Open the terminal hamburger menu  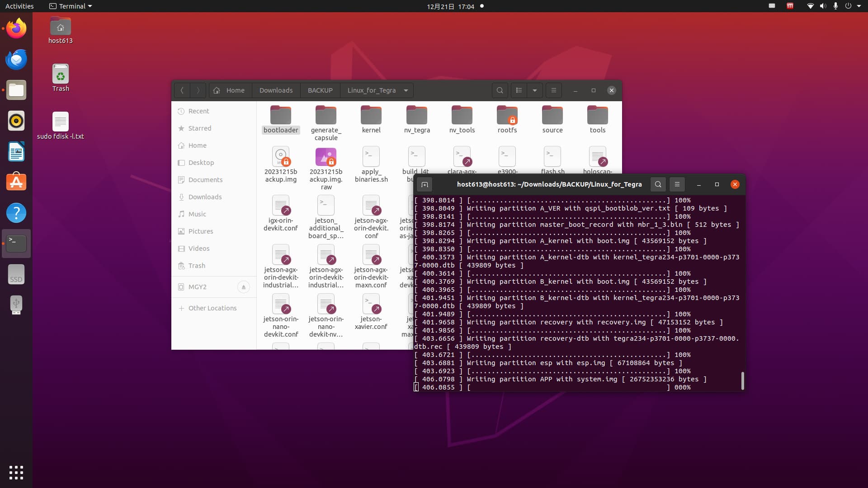point(677,184)
